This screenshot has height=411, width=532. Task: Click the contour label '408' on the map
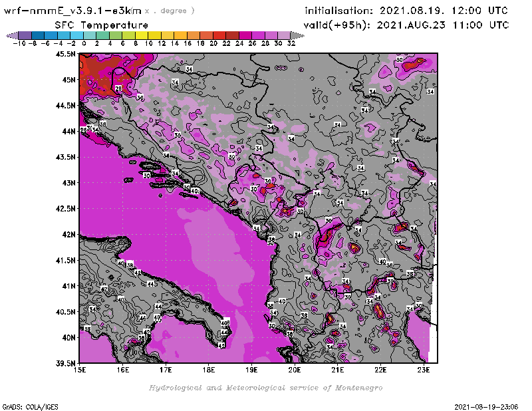point(225,323)
